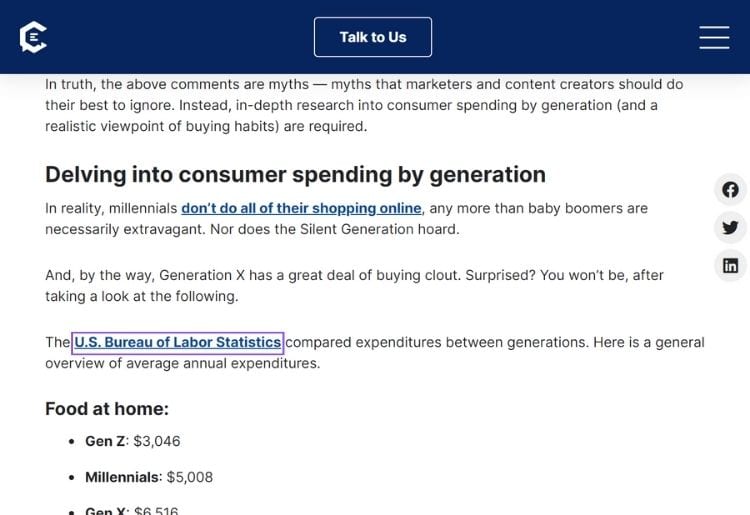Screen dimensions: 750x515
Task: Click the "Food at home:" subheading
Action: pyautogui.click(x=107, y=409)
